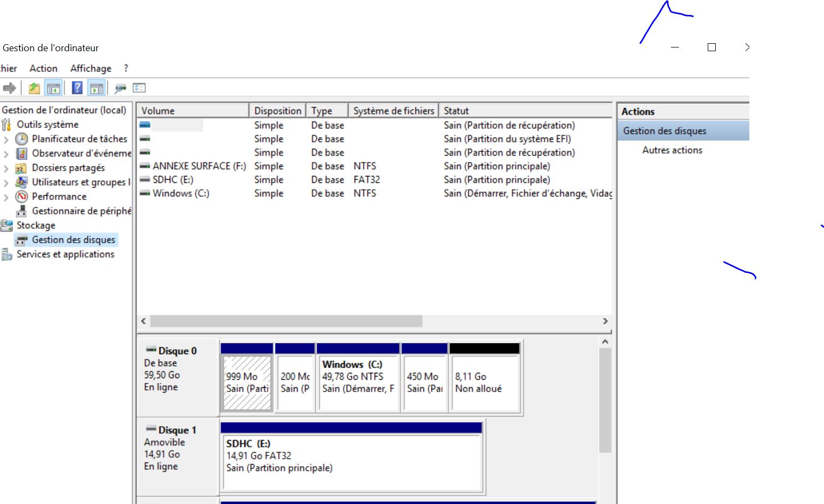Click the volume list horizontal scrollbar thumb
This screenshot has width=824, height=504.
286,321
